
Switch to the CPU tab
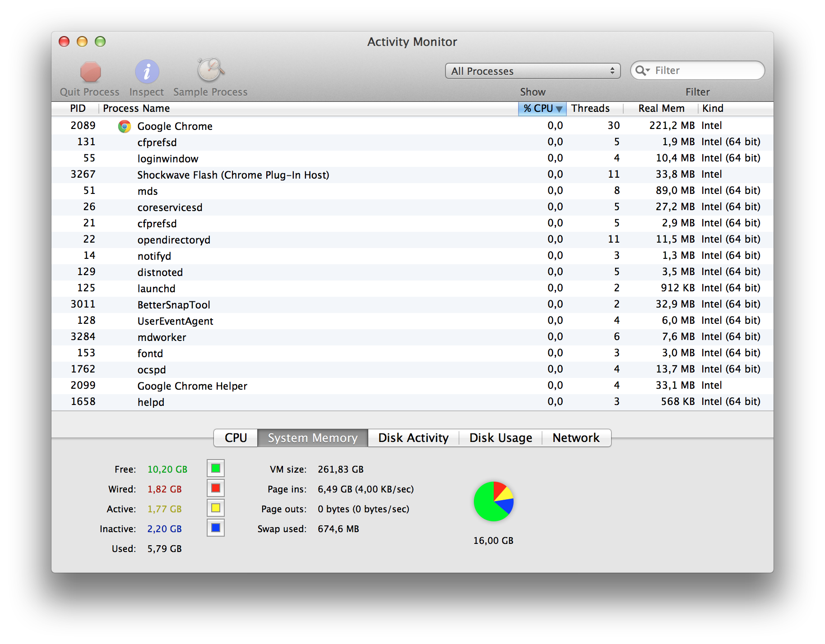[236, 438]
